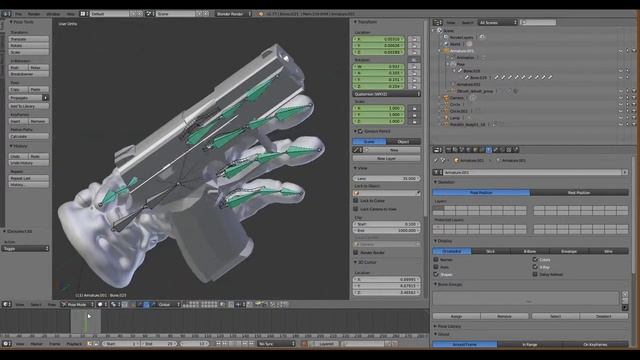This screenshot has height=360, width=640.
Task: Click the Rest Position button
Action: coord(579,193)
